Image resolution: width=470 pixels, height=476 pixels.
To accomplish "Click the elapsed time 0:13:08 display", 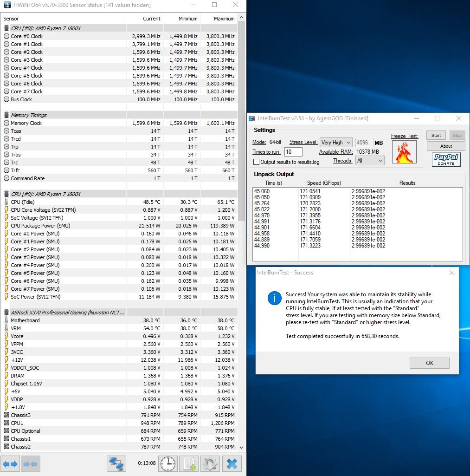I will pyautogui.click(x=147, y=463).
